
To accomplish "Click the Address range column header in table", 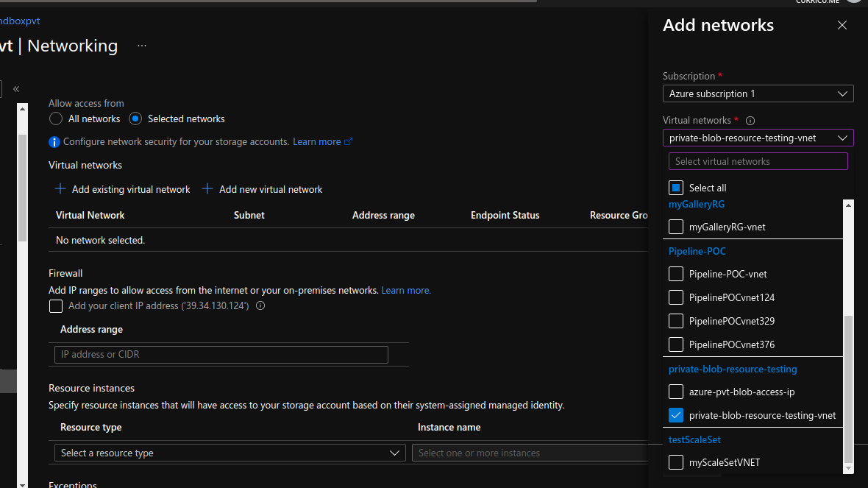I will click(383, 216).
